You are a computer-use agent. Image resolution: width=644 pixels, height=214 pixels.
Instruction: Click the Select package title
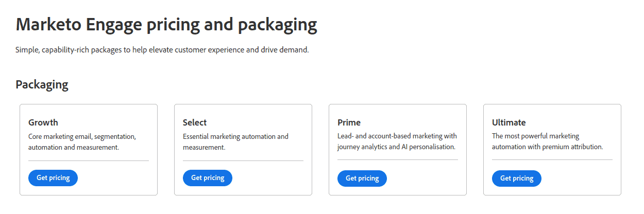click(195, 122)
